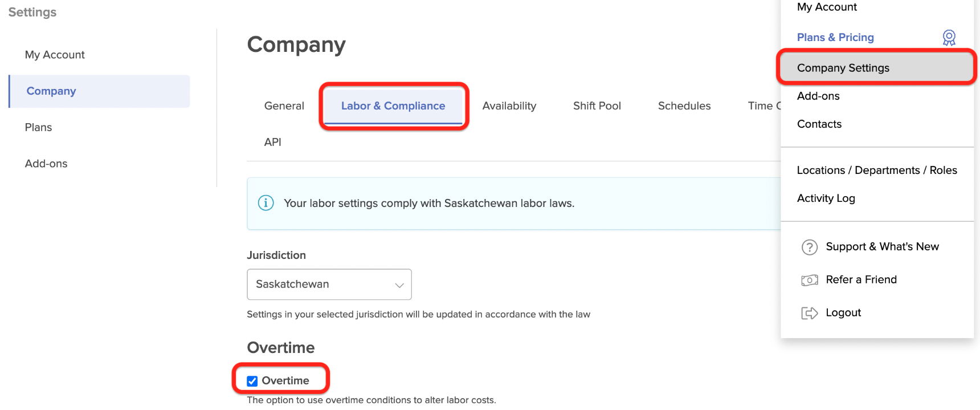Click the chevron in Jurisdiction selector
The height and width of the screenshot is (410, 980).
(399, 285)
